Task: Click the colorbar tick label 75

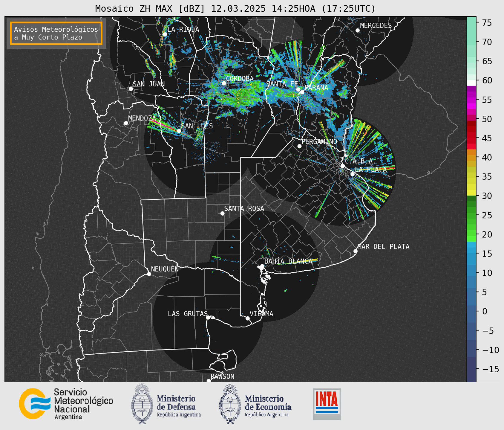Action: (488, 23)
